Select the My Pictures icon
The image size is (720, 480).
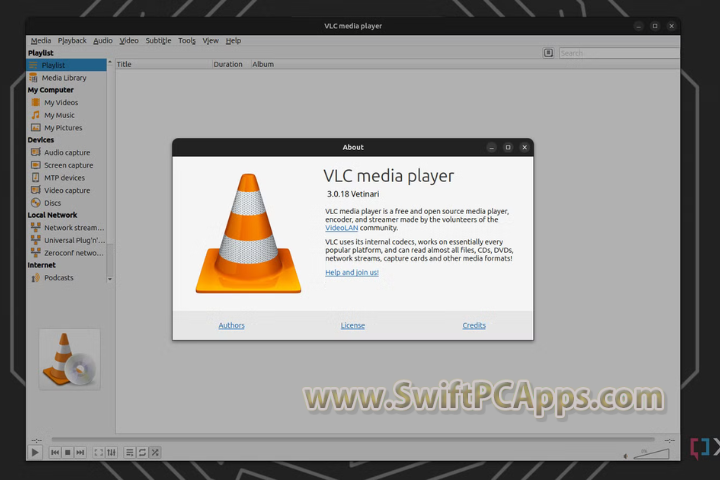35,128
